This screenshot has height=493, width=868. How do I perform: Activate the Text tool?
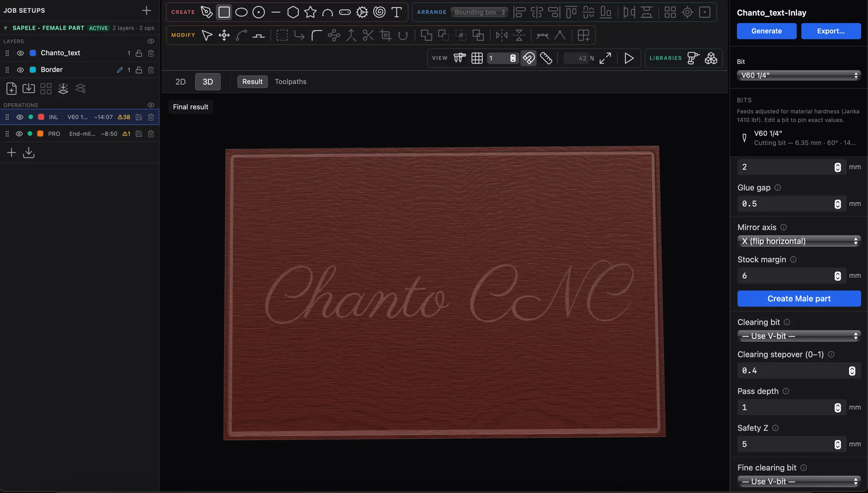[397, 12]
